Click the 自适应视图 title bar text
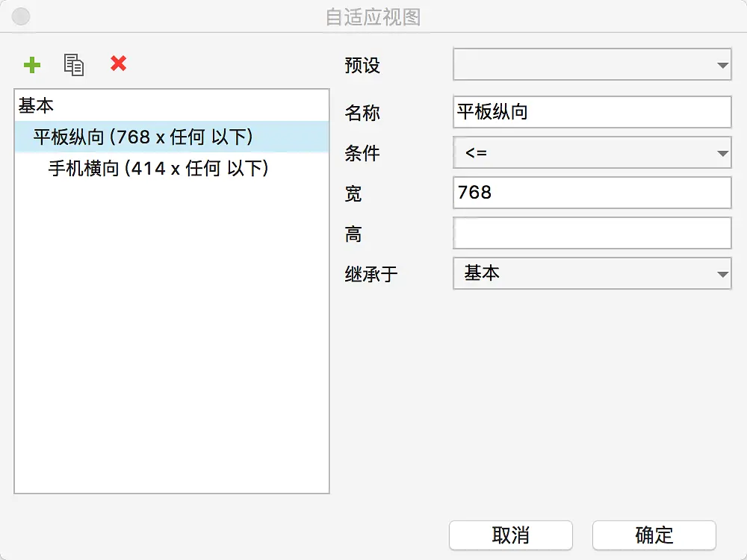This screenshot has height=560, width=747. (373, 16)
